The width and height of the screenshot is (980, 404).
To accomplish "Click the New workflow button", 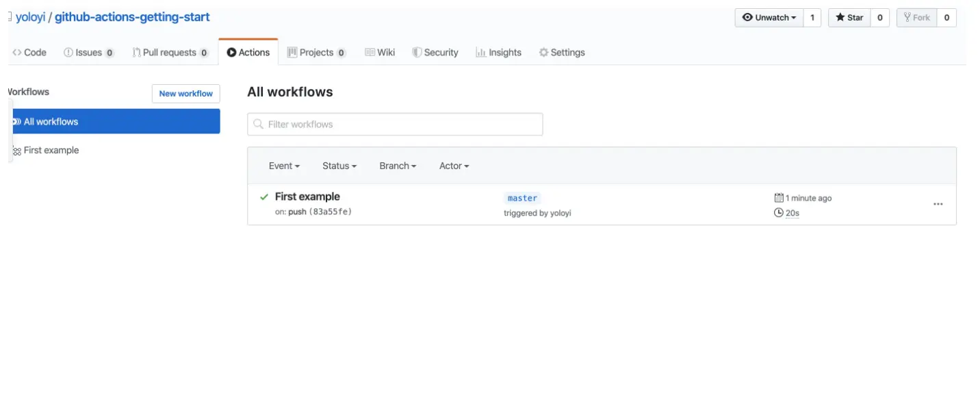I will (186, 94).
